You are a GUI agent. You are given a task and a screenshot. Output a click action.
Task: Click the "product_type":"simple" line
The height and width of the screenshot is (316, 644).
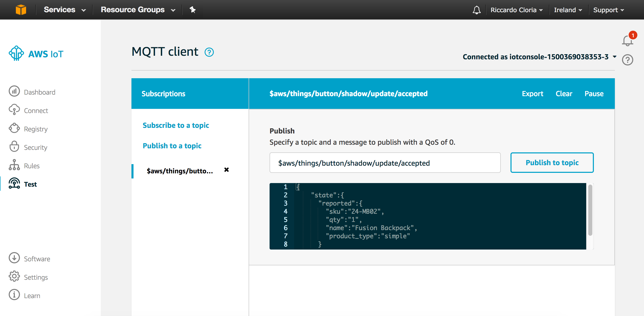click(x=368, y=236)
